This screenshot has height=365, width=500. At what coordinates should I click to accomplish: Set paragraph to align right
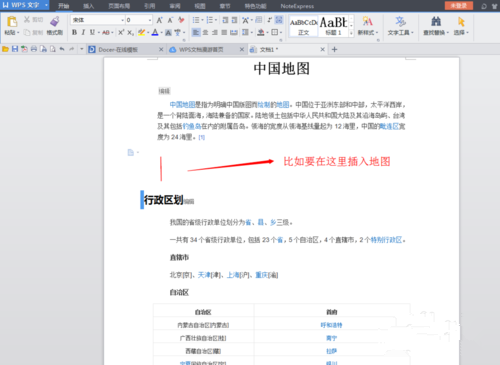pyautogui.click(x=215, y=32)
